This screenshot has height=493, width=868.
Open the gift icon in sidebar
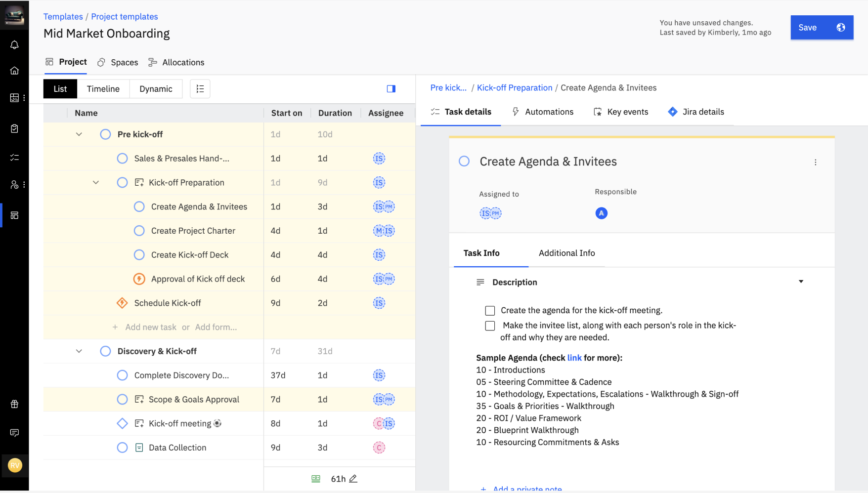(x=14, y=404)
